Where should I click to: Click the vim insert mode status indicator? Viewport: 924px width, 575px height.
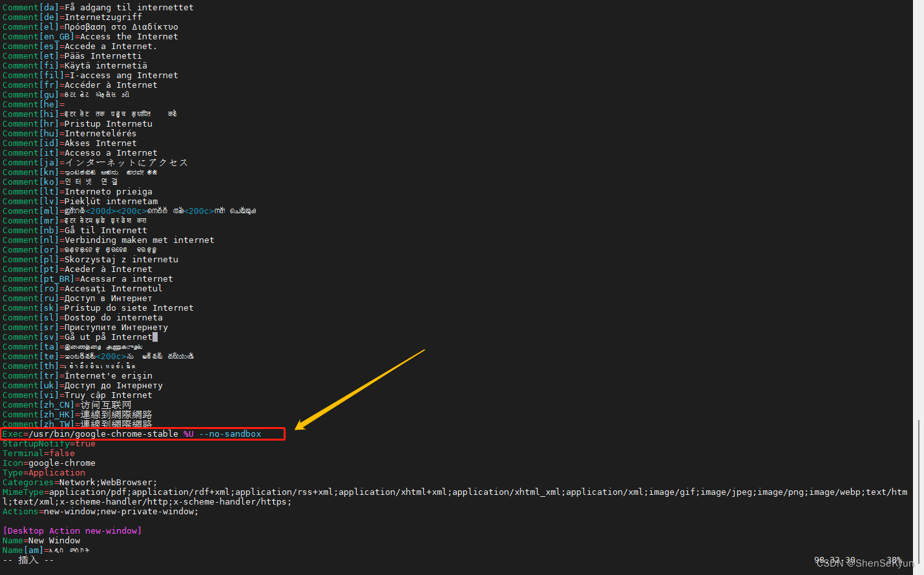(x=28, y=560)
